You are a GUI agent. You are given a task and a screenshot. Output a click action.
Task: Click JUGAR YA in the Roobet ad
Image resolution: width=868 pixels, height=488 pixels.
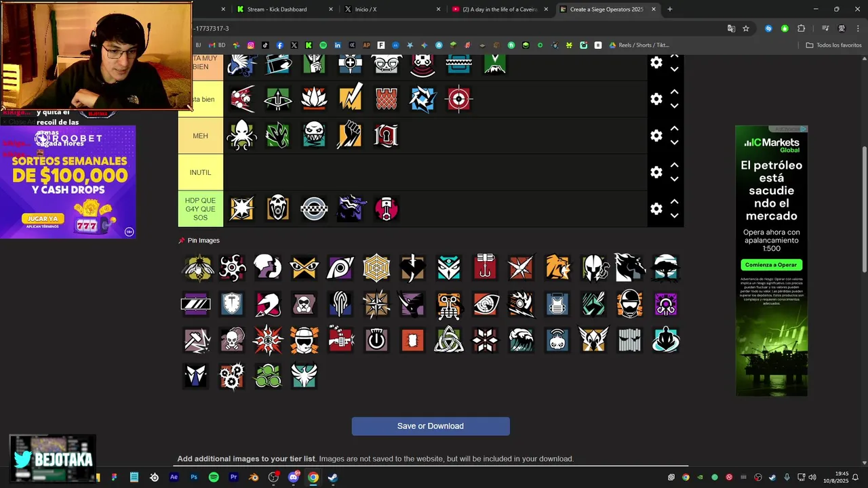(43, 219)
